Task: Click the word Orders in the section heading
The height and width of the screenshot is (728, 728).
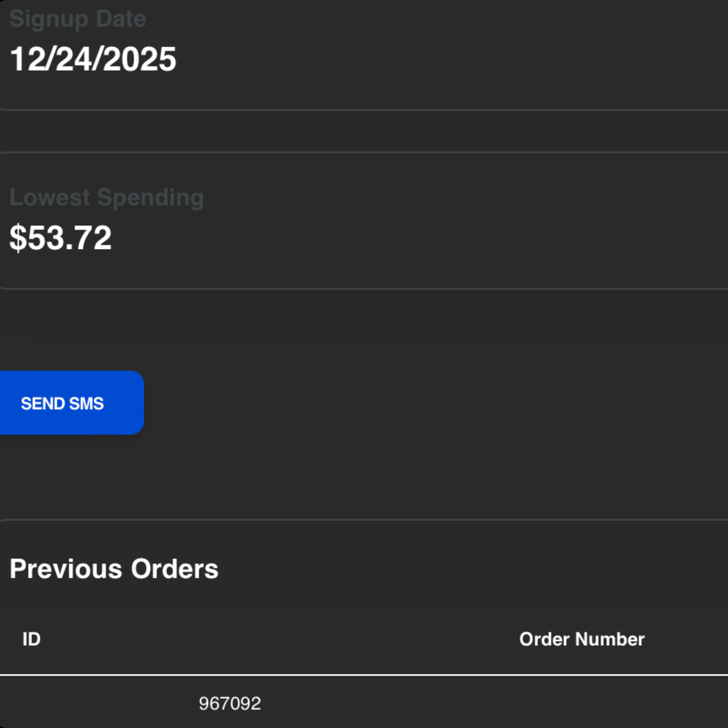Action: [175, 569]
